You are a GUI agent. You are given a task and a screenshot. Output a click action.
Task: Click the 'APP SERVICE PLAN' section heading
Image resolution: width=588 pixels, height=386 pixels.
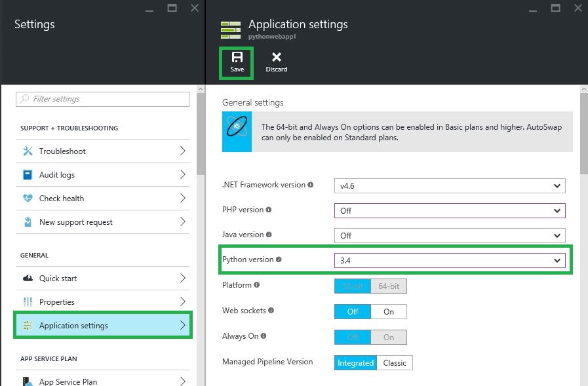(49, 358)
